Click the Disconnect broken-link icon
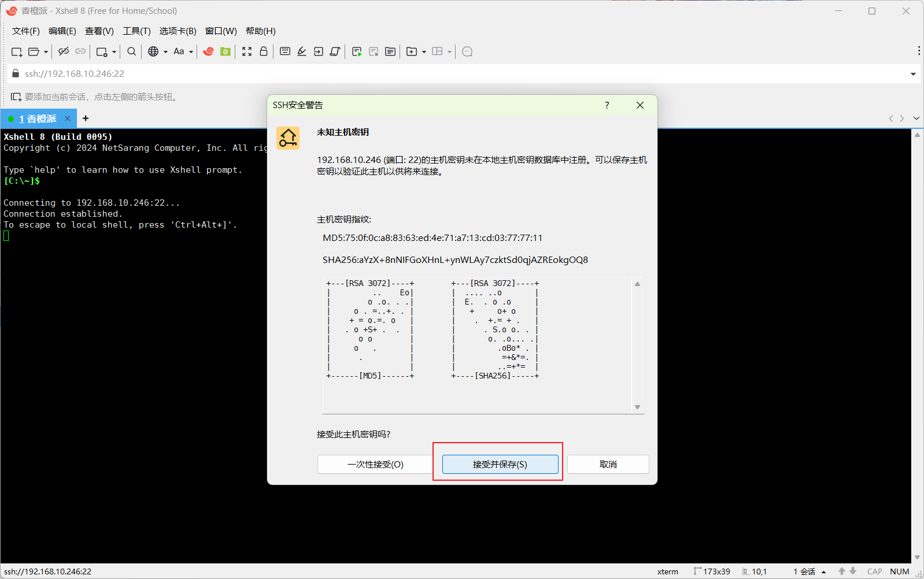The image size is (924, 579). pyautogui.click(x=64, y=51)
